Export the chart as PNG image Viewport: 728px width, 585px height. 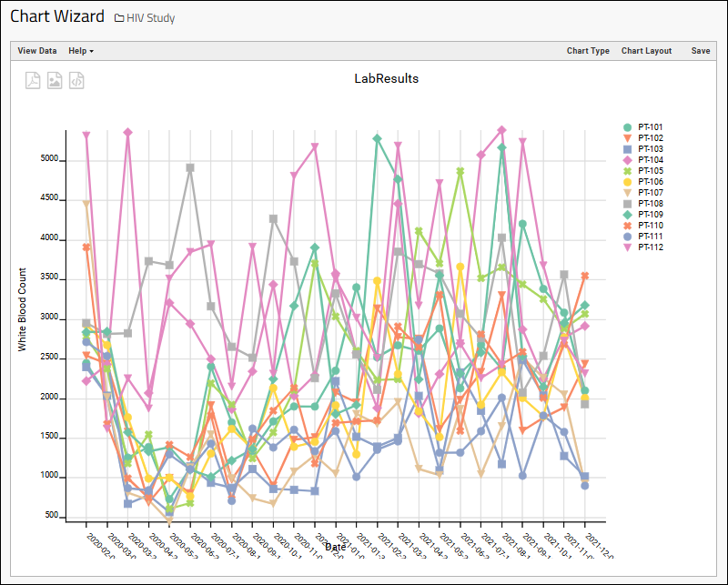(55, 80)
